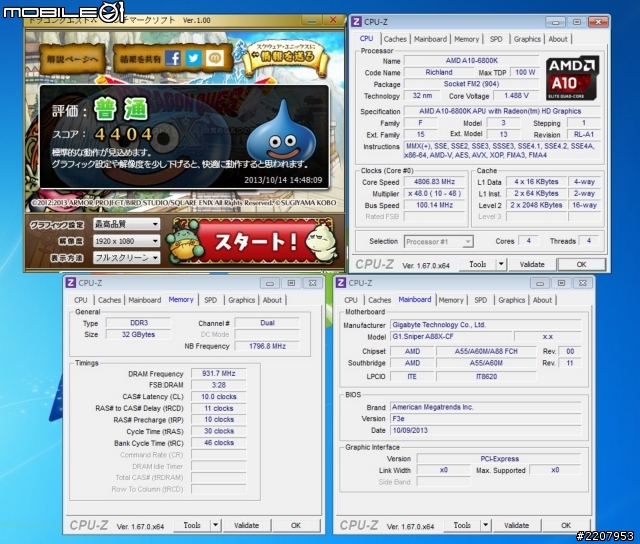Expand Tools arrow in top CPU-Z window
The height and width of the screenshot is (544, 640).
[x=501, y=264]
